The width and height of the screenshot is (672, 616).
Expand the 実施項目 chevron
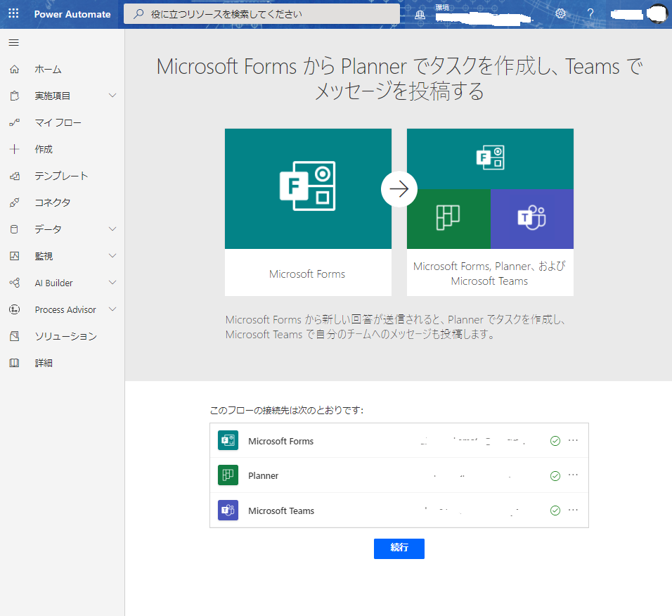pos(112,95)
